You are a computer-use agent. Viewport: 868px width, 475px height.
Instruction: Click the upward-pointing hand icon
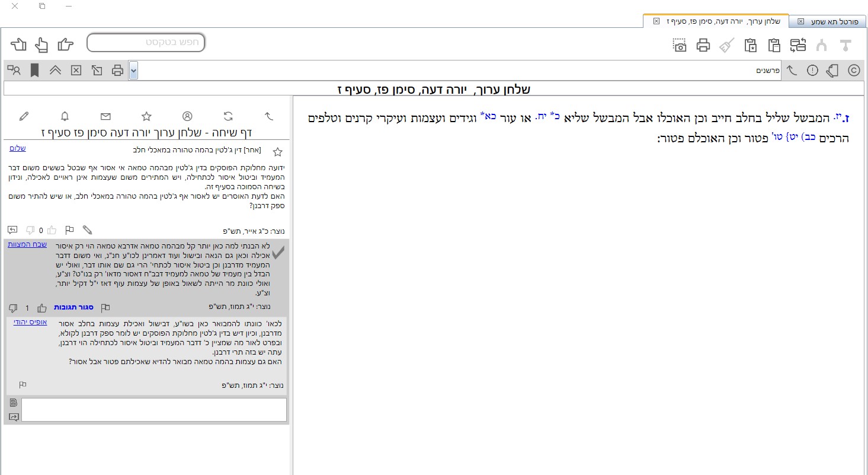click(x=41, y=44)
